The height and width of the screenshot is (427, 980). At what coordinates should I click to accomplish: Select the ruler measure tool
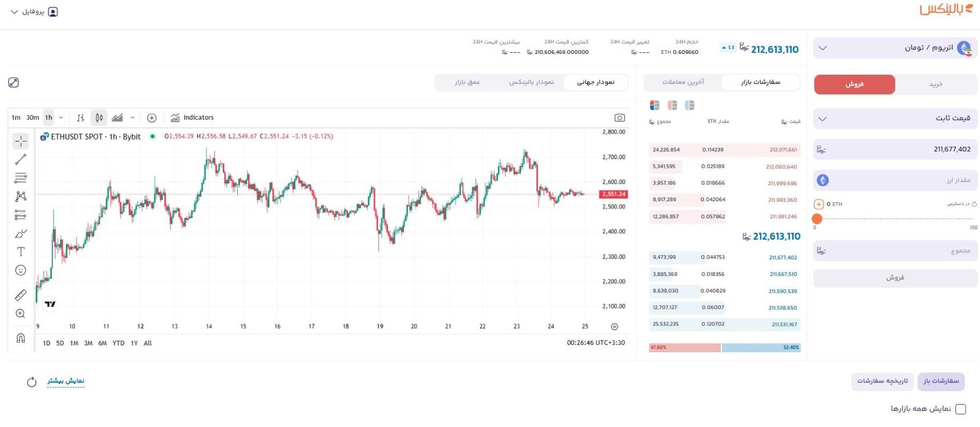pos(21,295)
